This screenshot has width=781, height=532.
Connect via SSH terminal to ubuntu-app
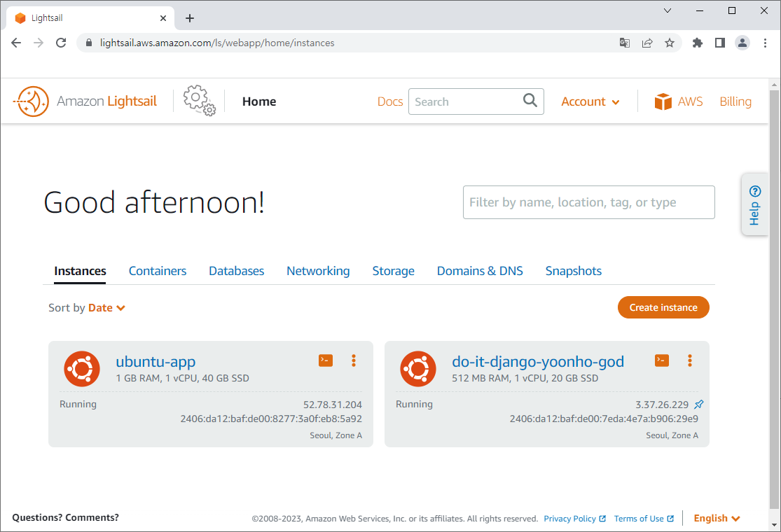click(x=326, y=360)
